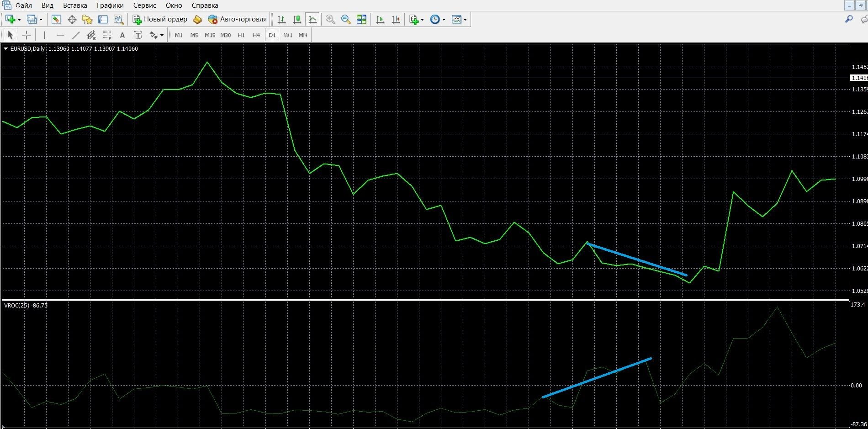Image resolution: width=868 pixels, height=429 pixels.
Task: Expand the profiles dropdown arrow
Action: pos(41,20)
